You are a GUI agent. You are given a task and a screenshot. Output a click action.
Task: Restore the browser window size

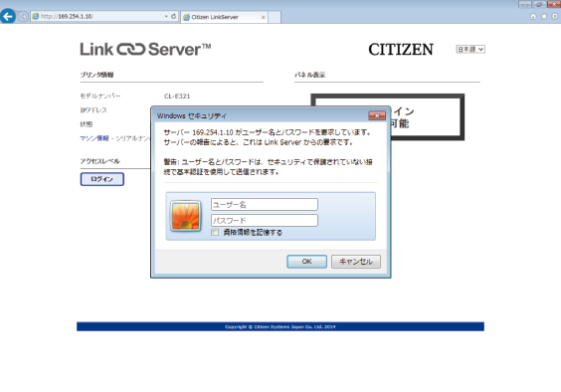(539, 4)
